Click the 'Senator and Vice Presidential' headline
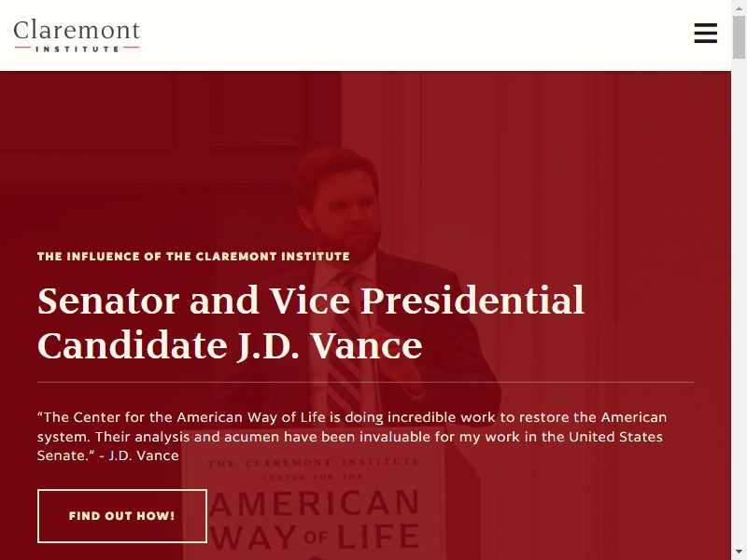The image size is (747, 560). pyautogui.click(x=311, y=301)
